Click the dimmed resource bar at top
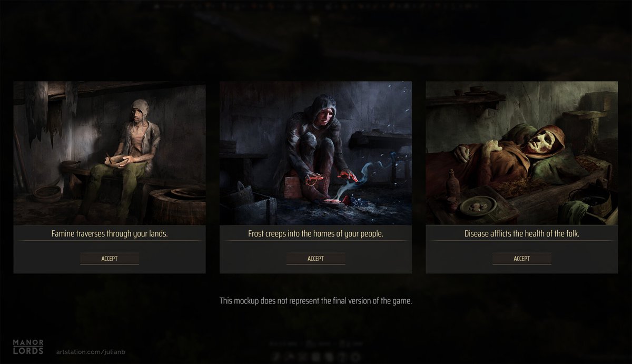 (315, 7)
